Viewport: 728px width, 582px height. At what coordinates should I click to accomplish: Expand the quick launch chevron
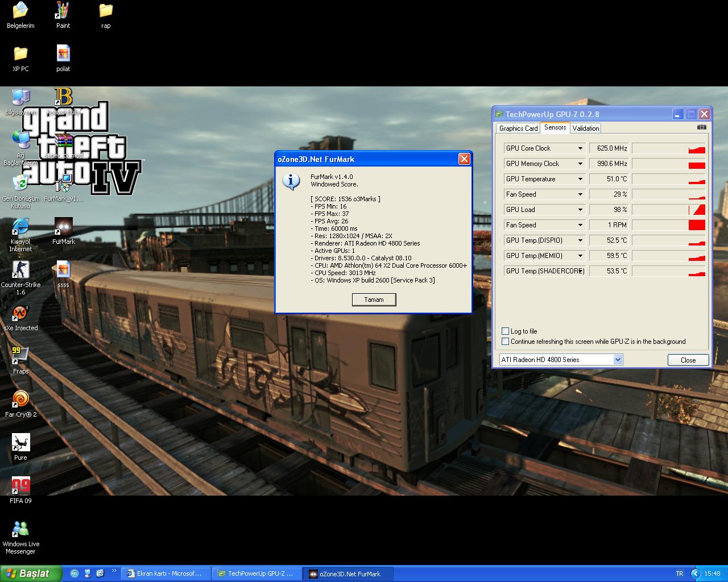[114, 571]
